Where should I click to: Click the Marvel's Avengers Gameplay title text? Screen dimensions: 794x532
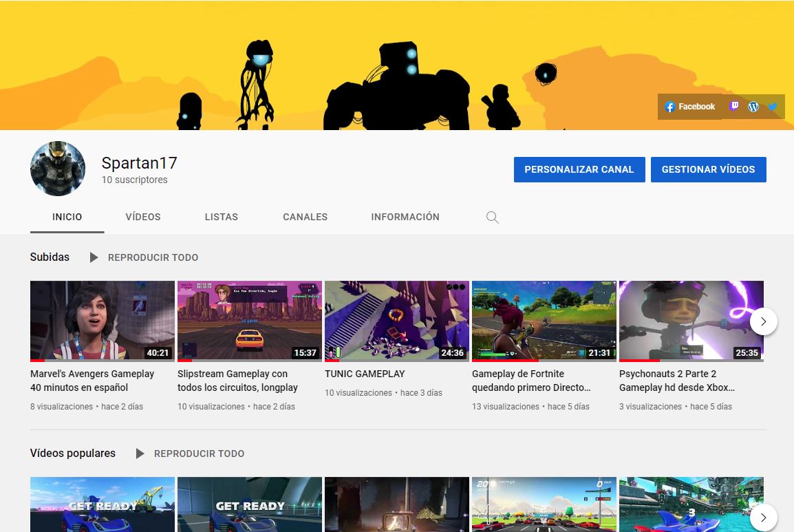pyautogui.click(x=92, y=381)
